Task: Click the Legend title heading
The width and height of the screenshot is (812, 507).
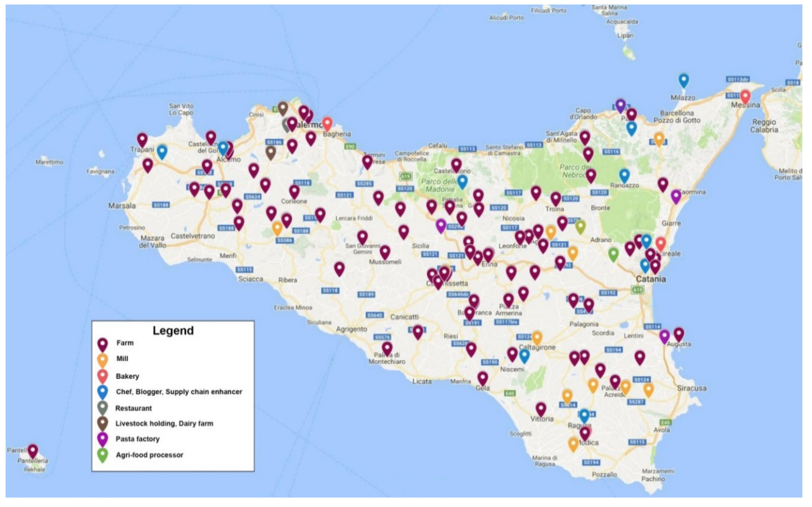Action: [173, 331]
